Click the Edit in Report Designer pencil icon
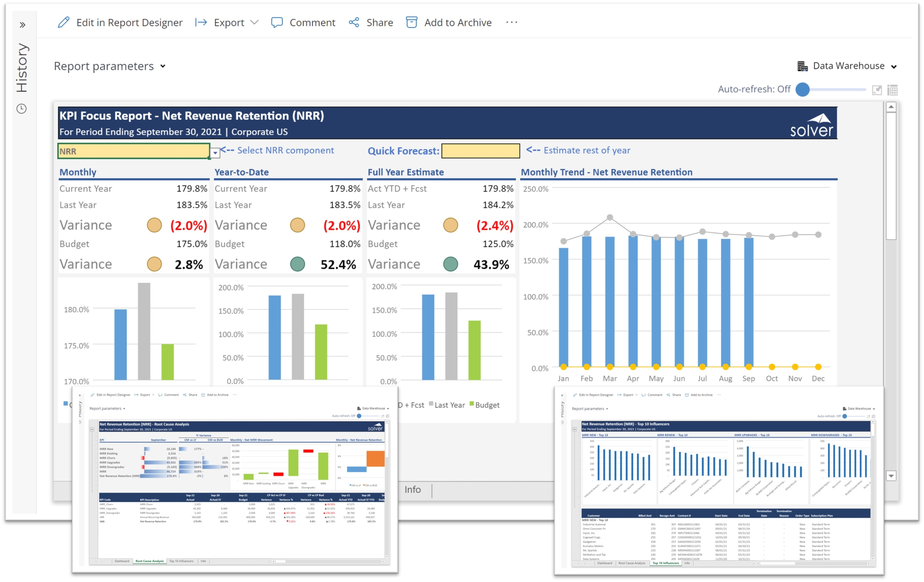Viewport: 924px width, 582px height. 64,22
